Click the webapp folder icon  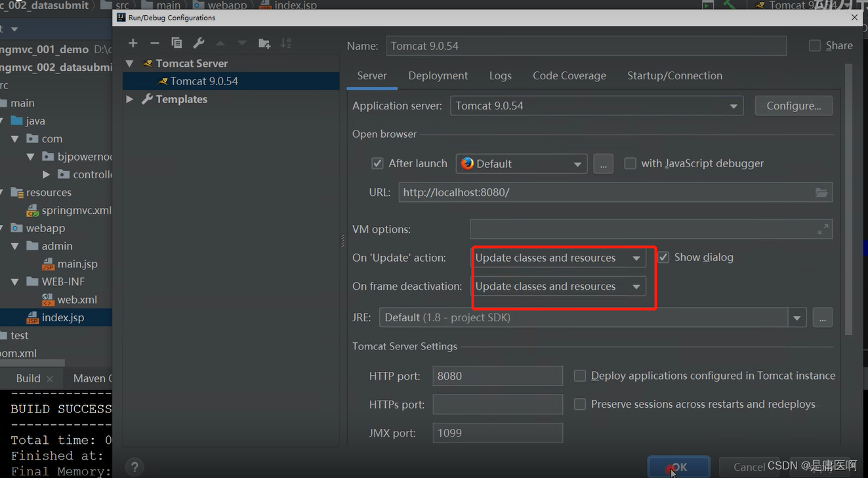click(x=17, y=228)
